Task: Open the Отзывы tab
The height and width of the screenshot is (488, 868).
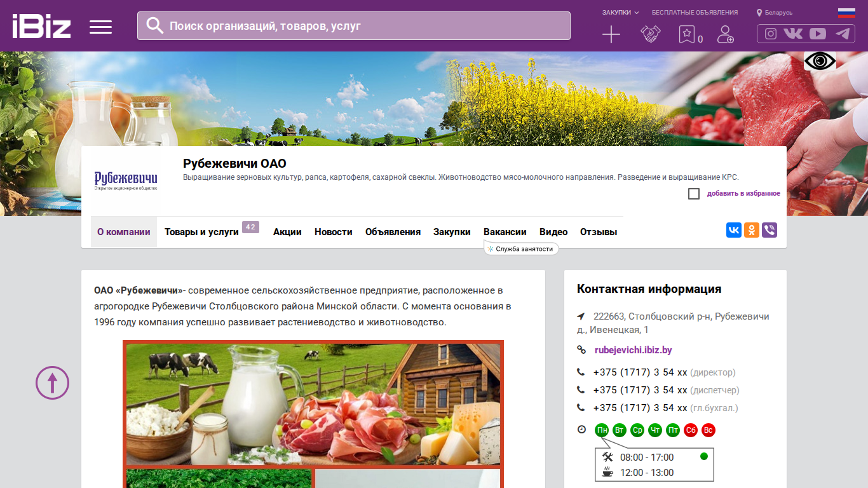Action: coord(599,232)
